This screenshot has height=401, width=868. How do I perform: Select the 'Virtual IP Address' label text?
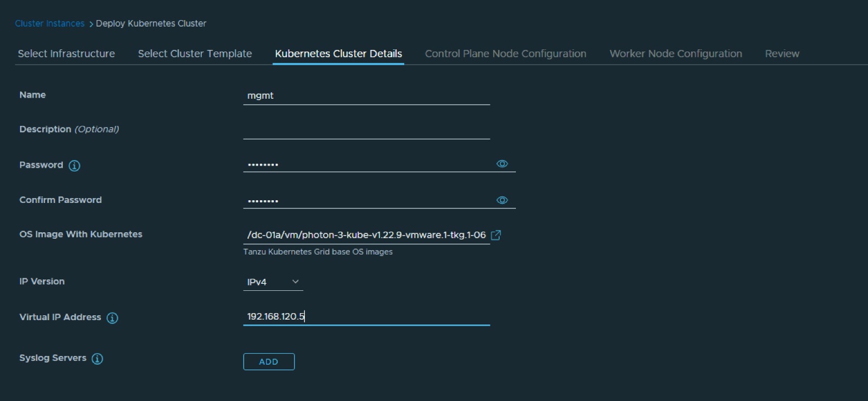tap(60, 317)
